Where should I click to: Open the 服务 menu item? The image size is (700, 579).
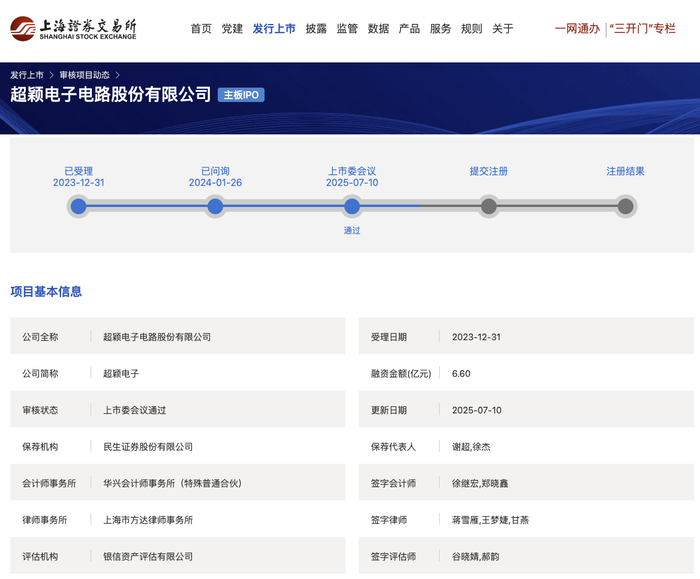tap(441, 29)
